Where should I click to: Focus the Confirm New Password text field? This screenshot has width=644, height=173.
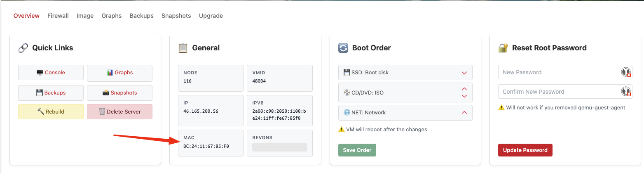click(558, 92)
